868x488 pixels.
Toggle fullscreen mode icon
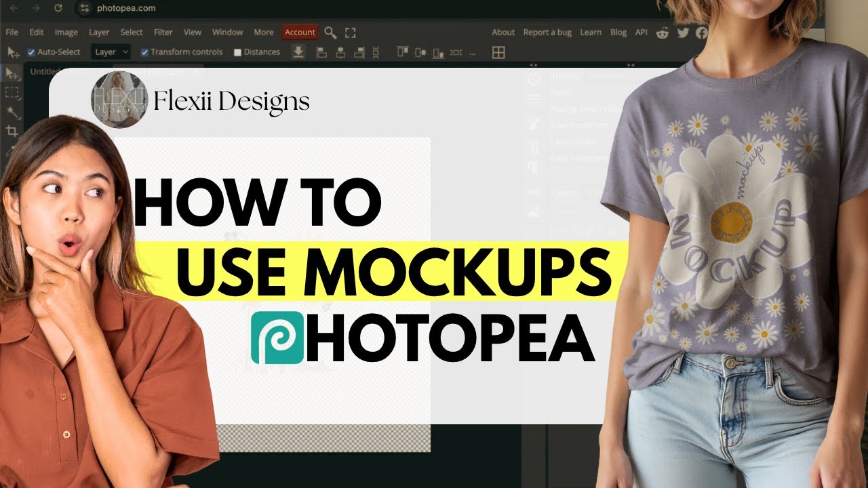[x=351, y=32]
